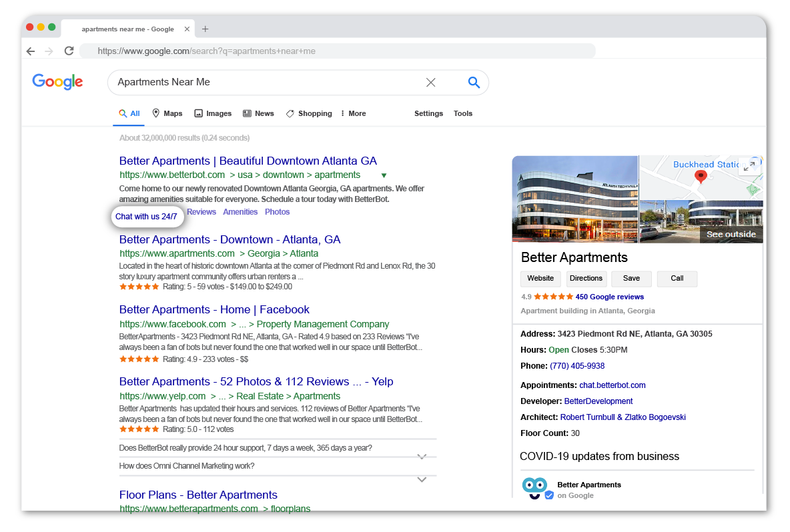Click the five-star rating in knowledge panel
The width and height of the screenshot is (790, 532).
tap(553, 297)
